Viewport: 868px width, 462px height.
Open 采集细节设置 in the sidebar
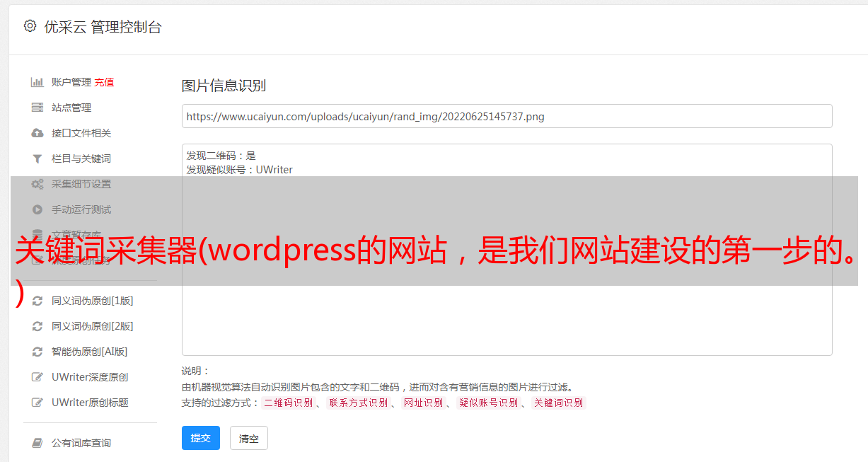click(81, 184)
